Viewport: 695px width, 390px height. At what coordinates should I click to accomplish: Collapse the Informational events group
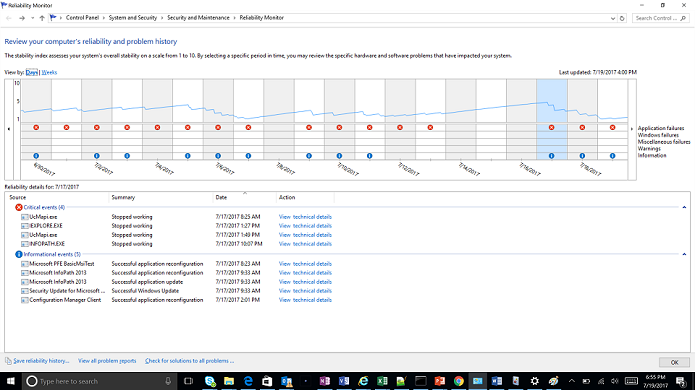coord(684,254)
